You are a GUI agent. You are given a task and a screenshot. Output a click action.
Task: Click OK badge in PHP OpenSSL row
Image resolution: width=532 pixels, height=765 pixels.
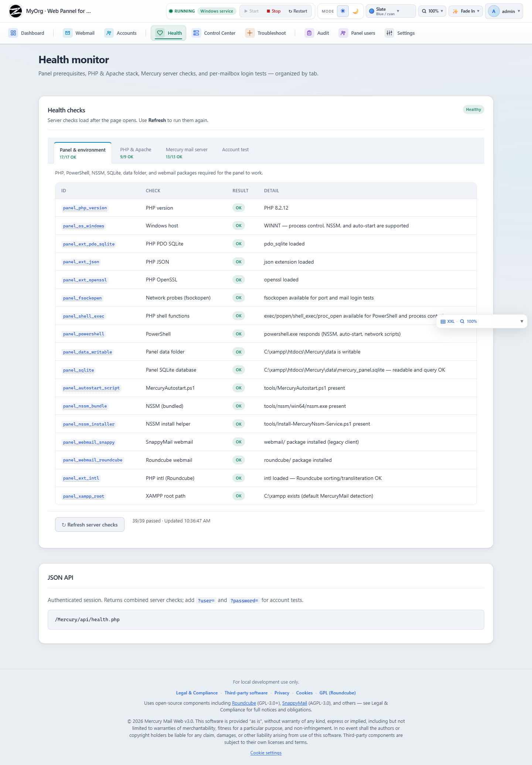(x=239, y=280)
